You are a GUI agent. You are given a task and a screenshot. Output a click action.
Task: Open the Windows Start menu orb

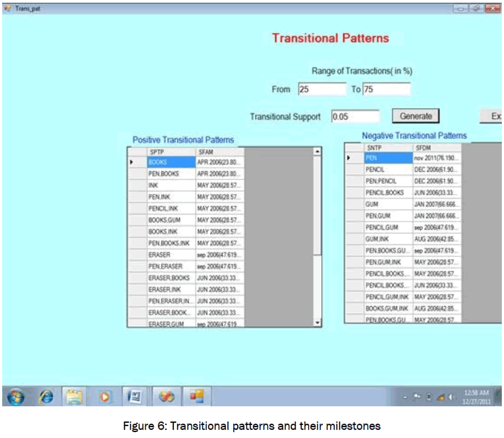coord(16,398)
